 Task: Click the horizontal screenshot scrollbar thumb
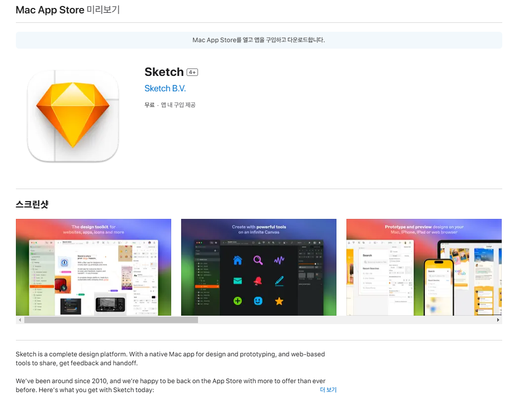coord(111,320)
